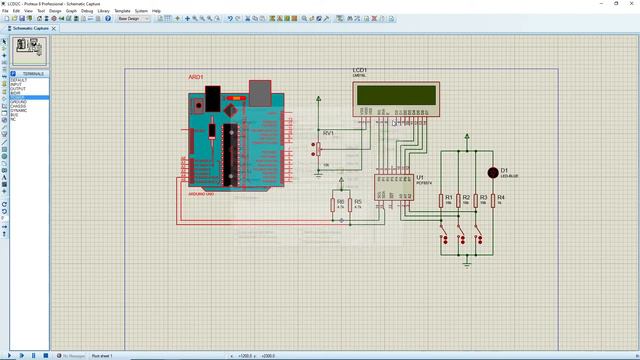This screenshot has width=640, height=360.
Task: Click the D1 LED component
Action: click(493, 173)
